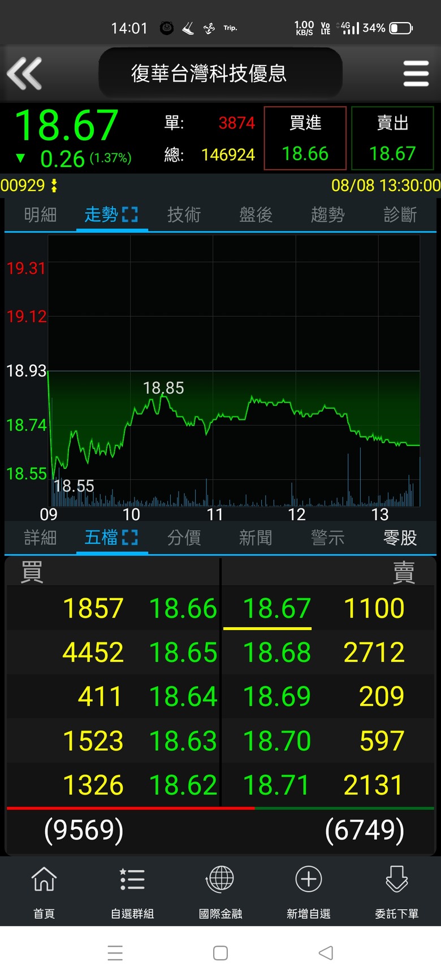Viewport: 441px width, 980px height.
Task: Tap bid quantity 1857
Action: (93, 608)
